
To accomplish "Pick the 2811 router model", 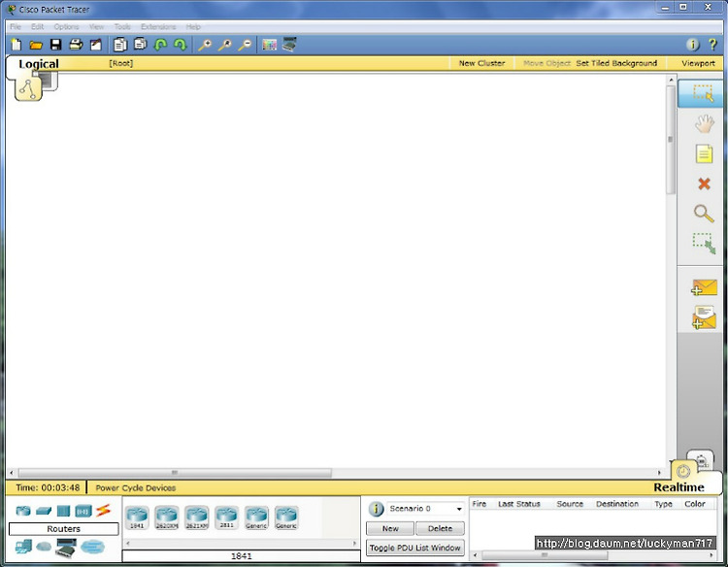I will (226, 517).
